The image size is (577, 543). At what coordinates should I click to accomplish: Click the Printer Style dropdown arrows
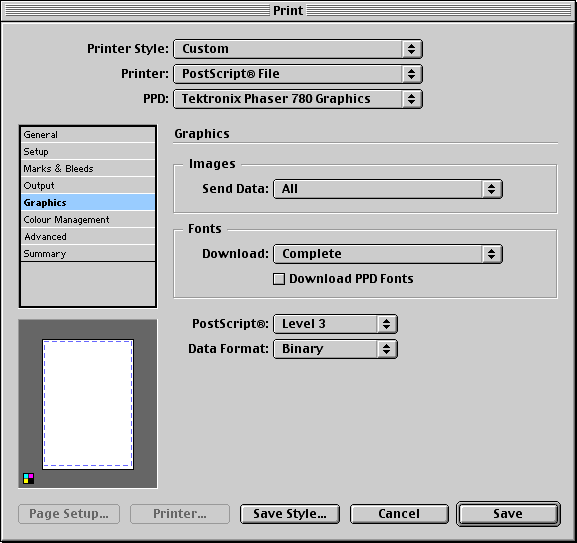pos(411,49)
